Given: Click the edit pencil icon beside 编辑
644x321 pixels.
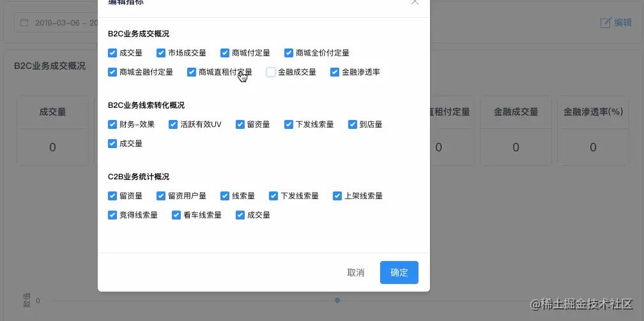Looking at the screenshot, I should pos(606,22).
